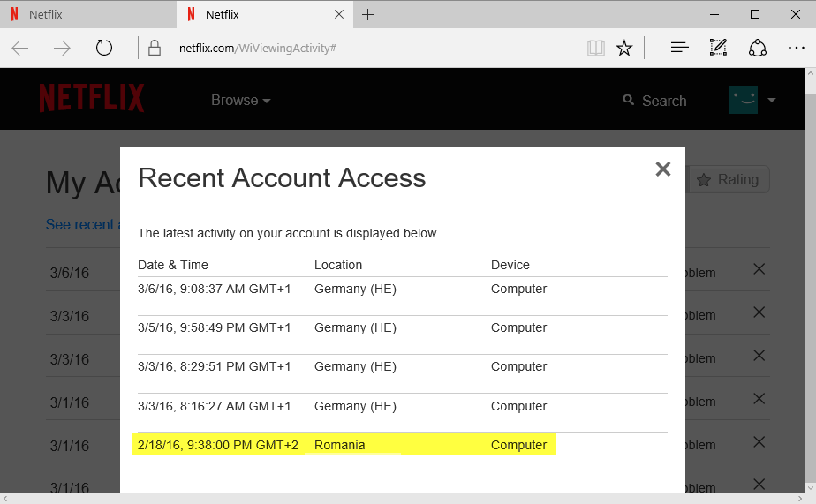Click the horizontal scrollbar left arrow

point(5,499)
